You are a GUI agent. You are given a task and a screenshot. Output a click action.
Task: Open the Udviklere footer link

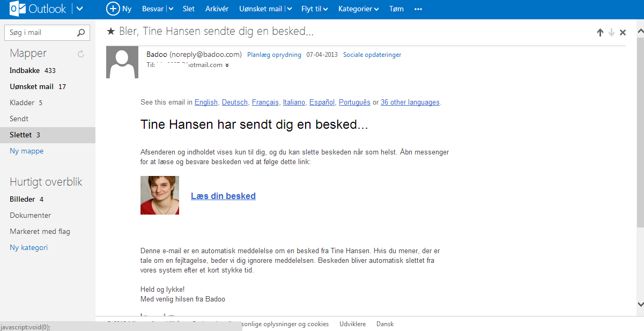(352, 324)
